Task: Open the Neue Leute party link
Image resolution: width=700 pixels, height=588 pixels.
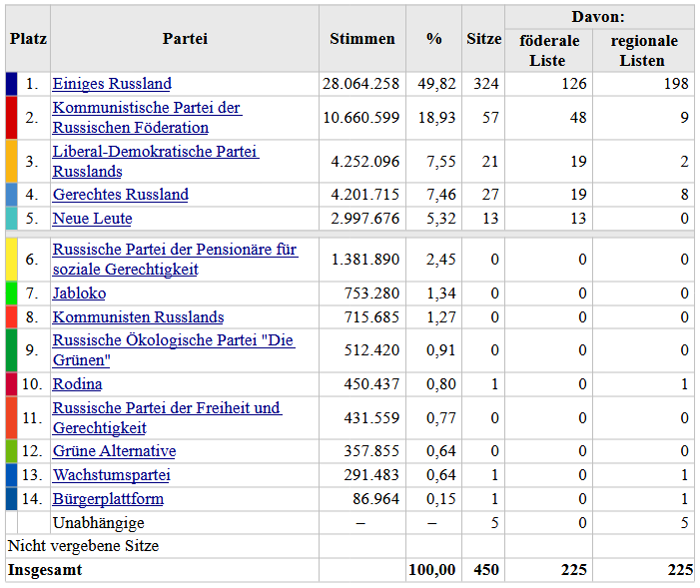Action: (x=92, y=219)
